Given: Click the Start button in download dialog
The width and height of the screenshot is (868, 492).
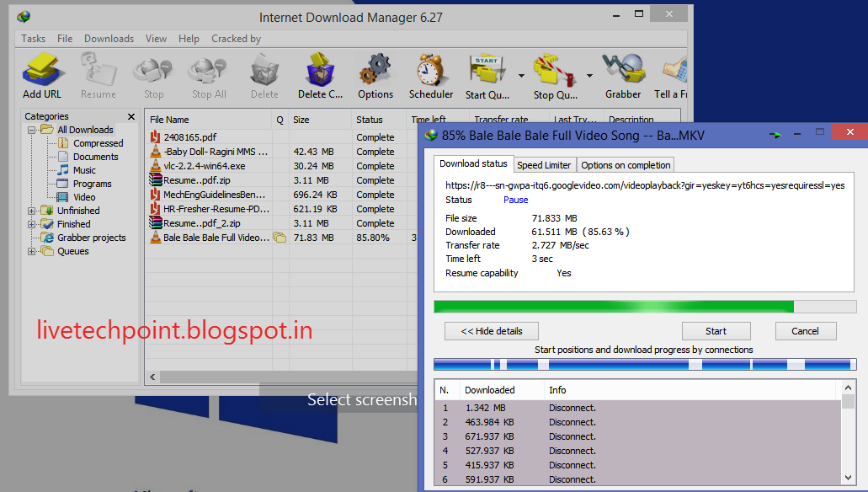Looking at the screenshot, I should point(716,331).
